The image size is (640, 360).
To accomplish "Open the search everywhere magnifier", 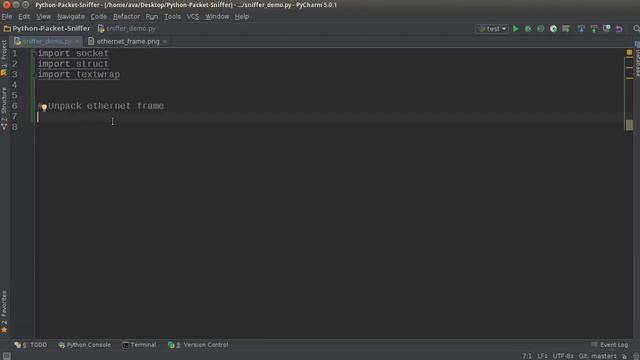I will [636, 29].
